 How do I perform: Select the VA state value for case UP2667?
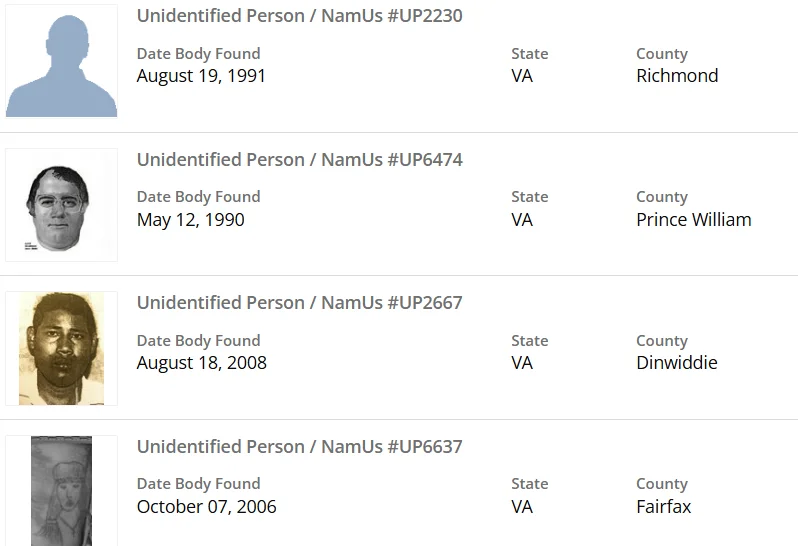pyautogui.click(x=522, y=362)
